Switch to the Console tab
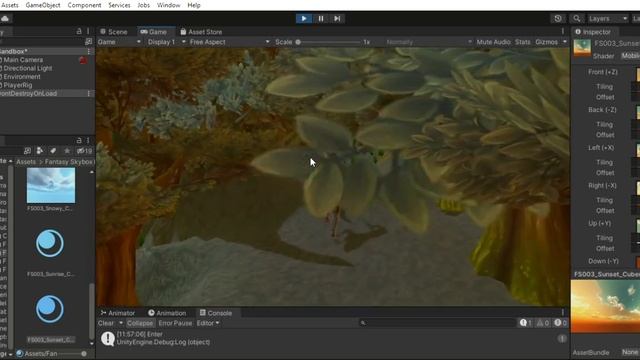Image resolution: width=640 pixels, height=360 pixels. click(x=216, y=313)
